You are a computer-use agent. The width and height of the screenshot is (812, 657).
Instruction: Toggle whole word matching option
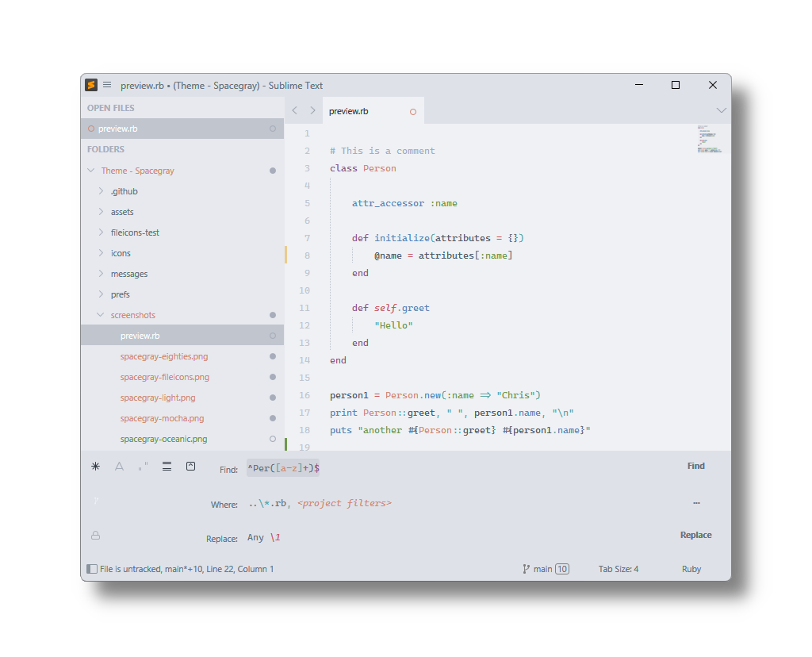143,467
